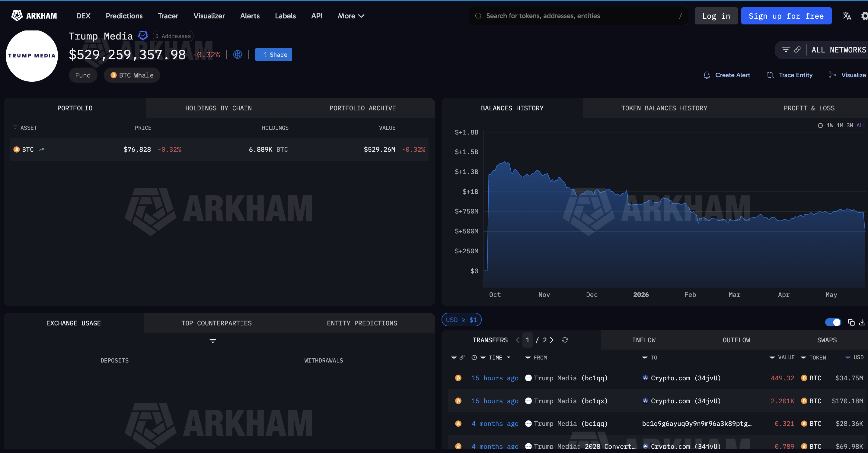Open the USD ≥ $1 filter chip
Viewport: 868px width, 453px height.
click(461, 320)
